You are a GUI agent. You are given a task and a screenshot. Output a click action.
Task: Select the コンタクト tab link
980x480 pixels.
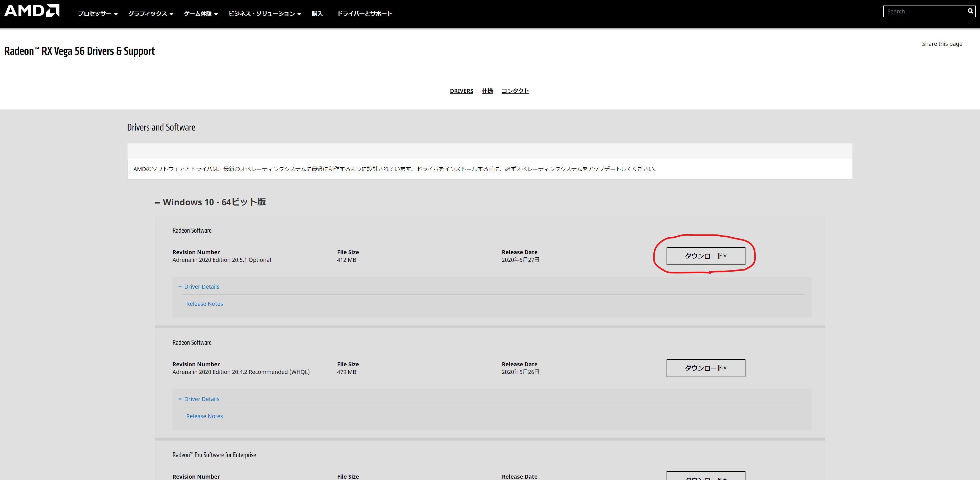click(515, 91)
